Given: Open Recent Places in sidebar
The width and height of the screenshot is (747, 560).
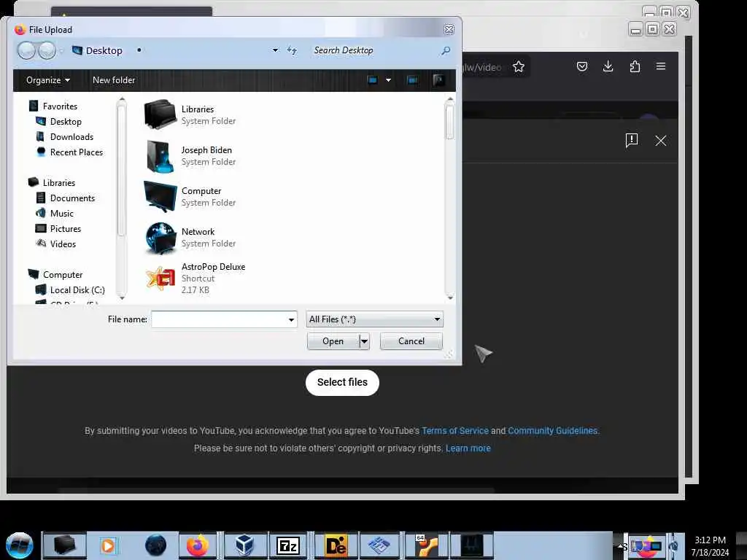Looking at the screenshot, I should [x=69, y=152].
